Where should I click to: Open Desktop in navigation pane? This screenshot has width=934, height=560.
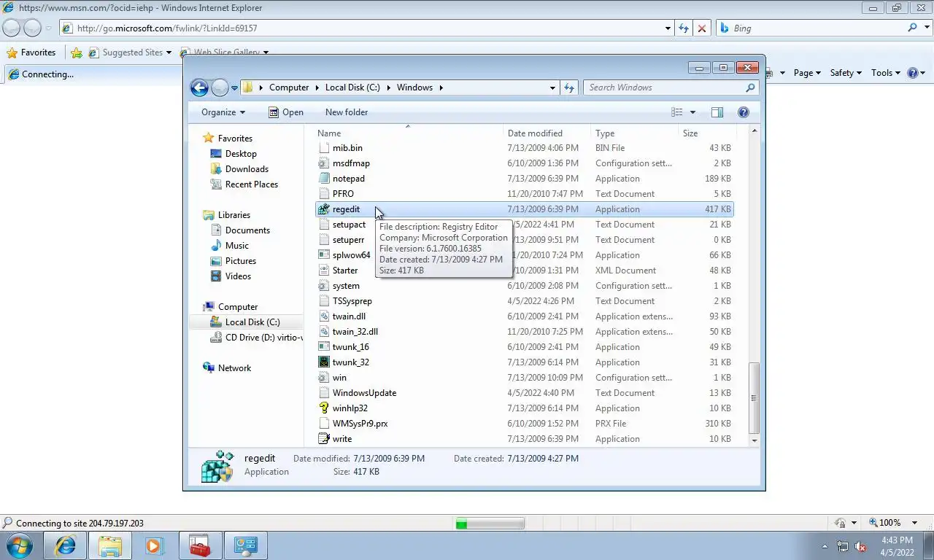coord(241,154)
